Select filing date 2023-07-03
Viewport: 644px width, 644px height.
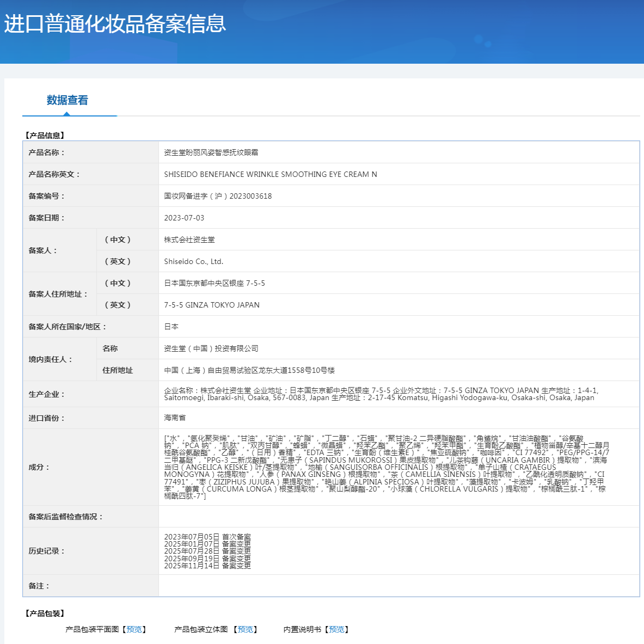[x=184, y=218]
